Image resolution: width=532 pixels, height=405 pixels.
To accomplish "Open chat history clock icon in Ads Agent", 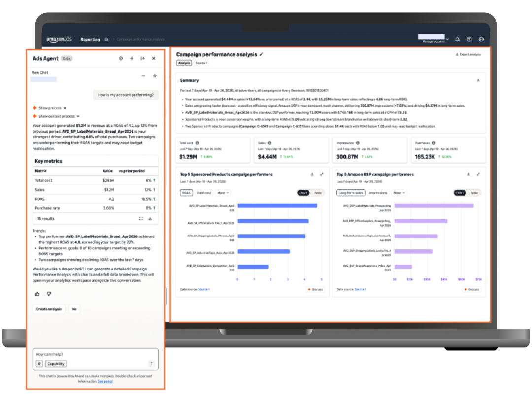I will pos(121,59).
